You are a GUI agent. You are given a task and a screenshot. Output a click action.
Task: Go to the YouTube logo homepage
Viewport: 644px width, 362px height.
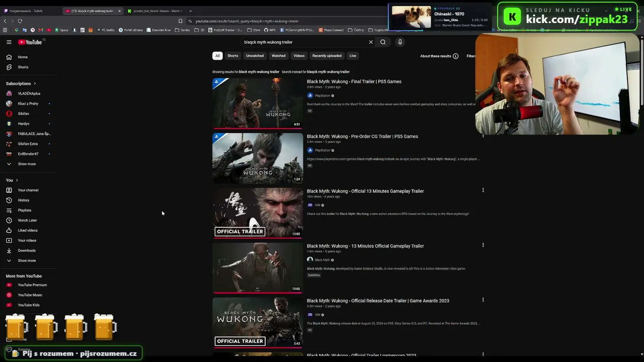coord(30,42)
